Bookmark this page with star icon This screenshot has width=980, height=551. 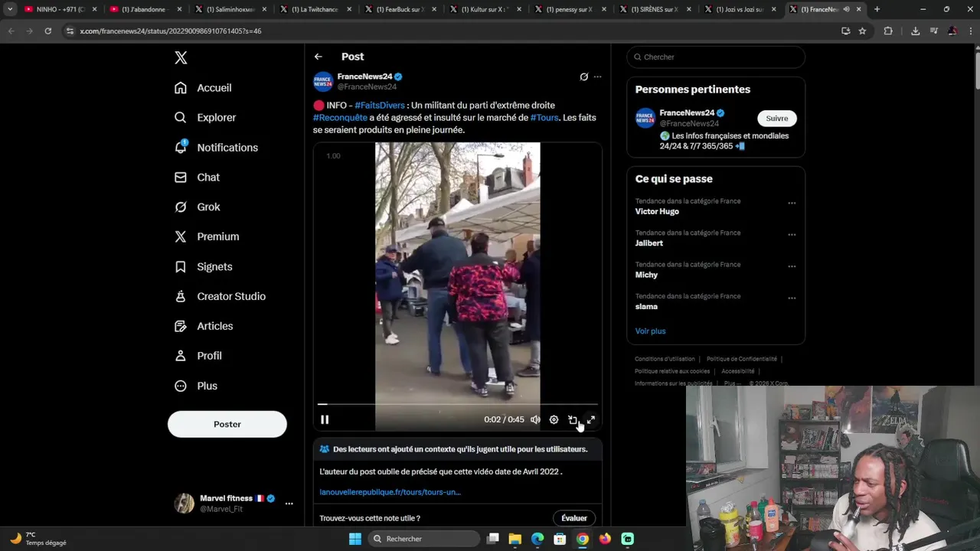[x=862, y=31]
